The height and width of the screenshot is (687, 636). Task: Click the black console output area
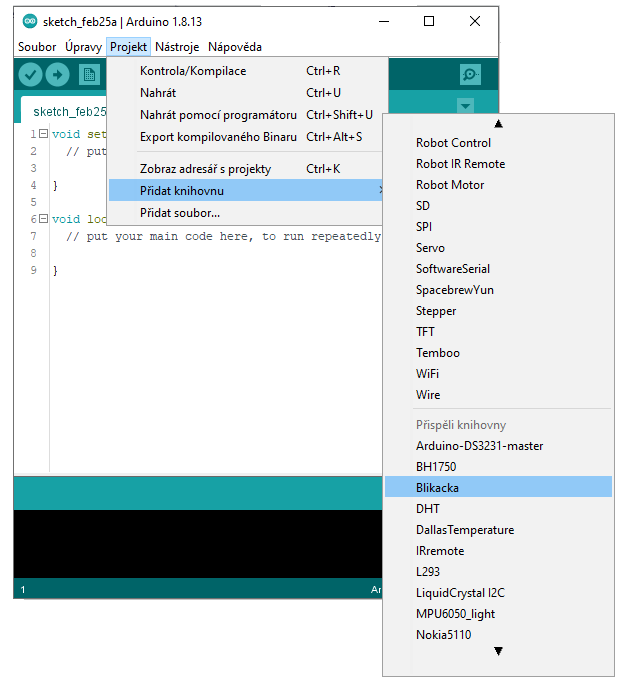[x=198, y=544]
